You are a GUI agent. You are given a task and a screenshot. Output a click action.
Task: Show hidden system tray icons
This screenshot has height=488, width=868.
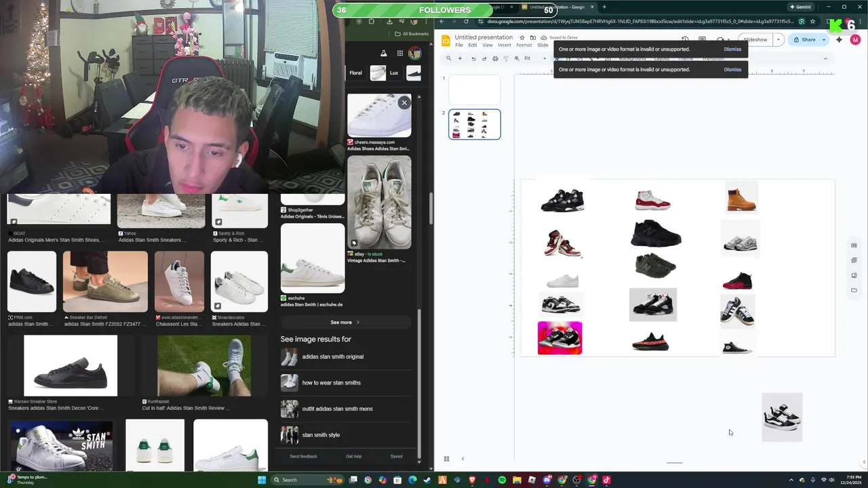[x=791, y=480]
